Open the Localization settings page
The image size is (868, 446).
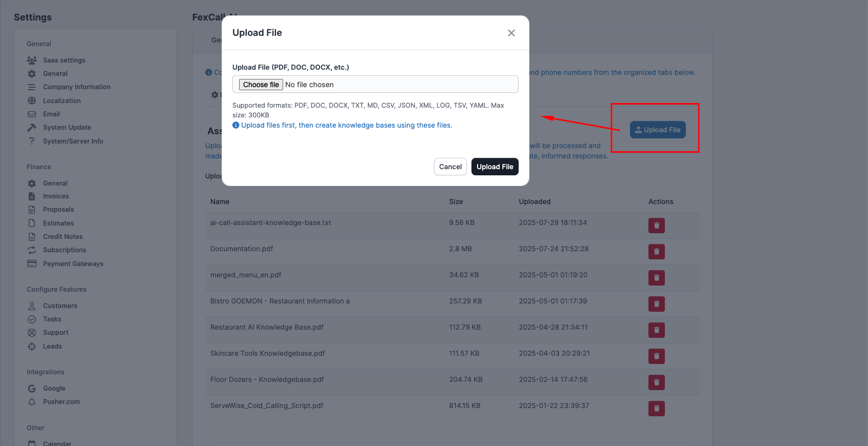pos(62,101)
